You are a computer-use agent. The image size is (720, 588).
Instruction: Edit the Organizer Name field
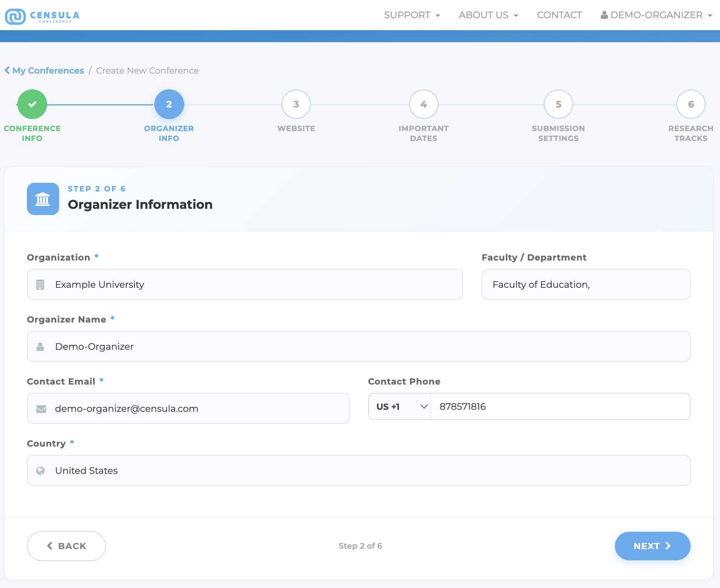pyautogui.click(x=359, y=347)
